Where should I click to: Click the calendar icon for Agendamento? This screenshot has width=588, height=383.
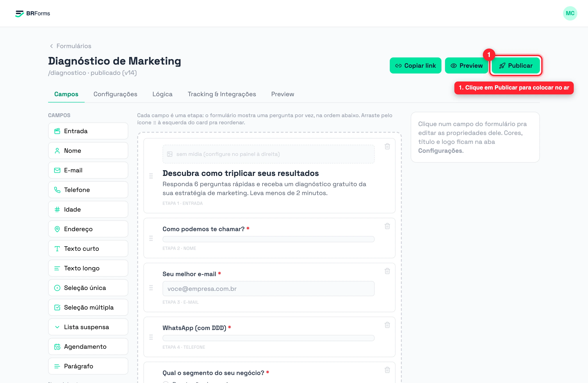tap(57, 347)
